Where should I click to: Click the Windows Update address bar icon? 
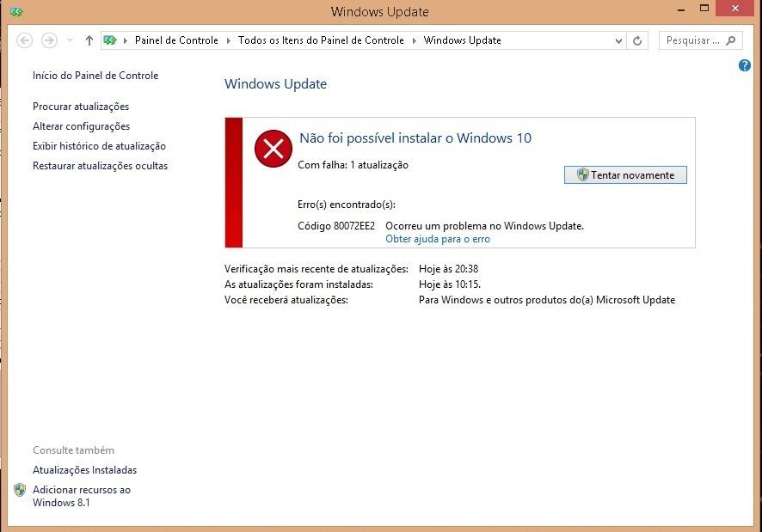click(110, 40)
